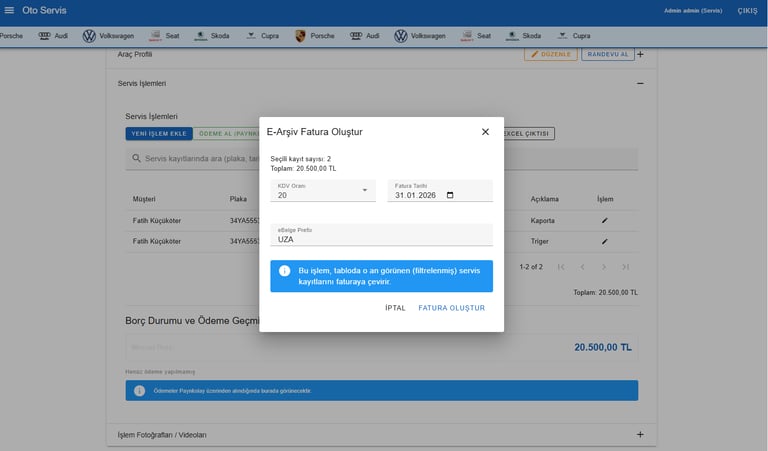Click the İşlem column header
768x451 pixels.
point(605,199)
